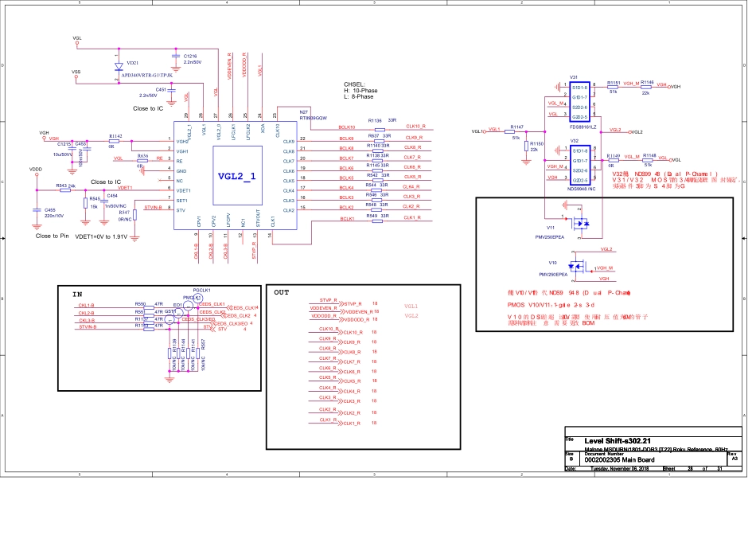The image size is (756, 535).
Task: Select resistor R637 on the BCLK9 line
Action: [379, 142]
